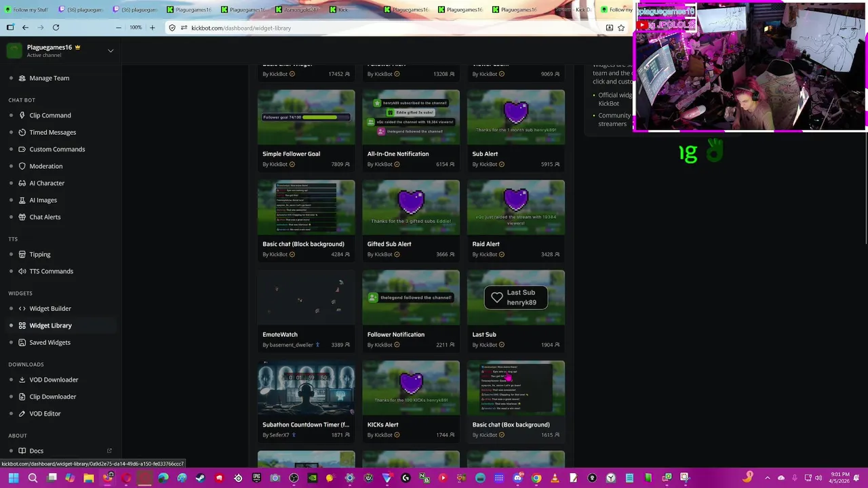Open Clip Command page

(x=50, y=115)
